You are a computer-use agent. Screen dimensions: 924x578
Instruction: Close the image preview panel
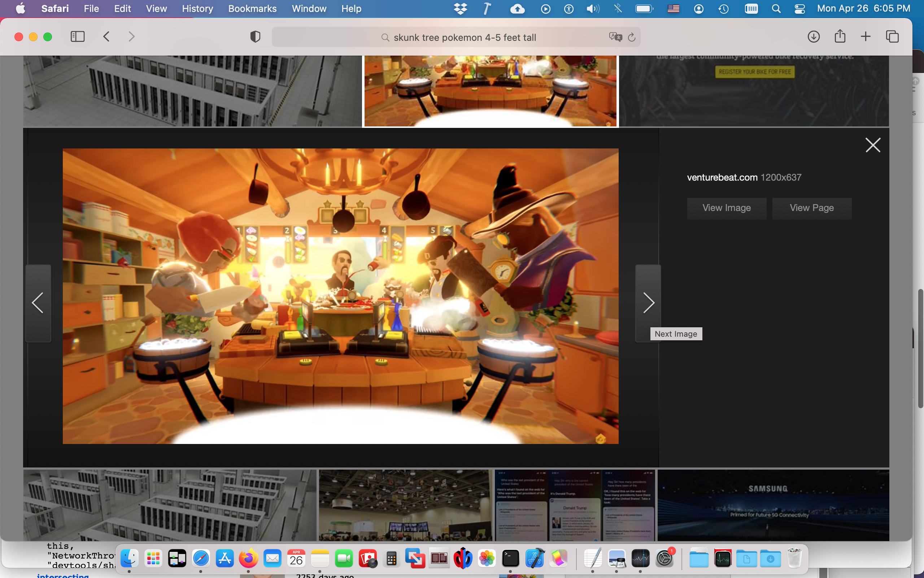873,145
